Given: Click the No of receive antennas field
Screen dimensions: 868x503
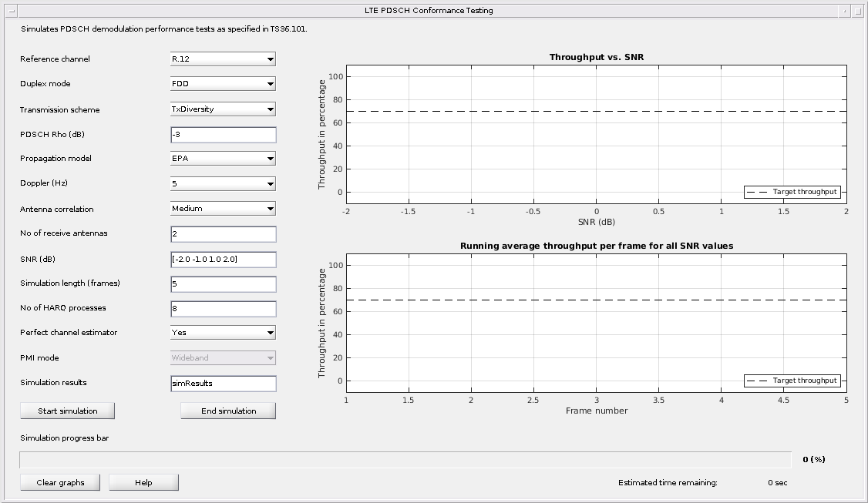Looking at the screenshot, I should tap(223, 234).
